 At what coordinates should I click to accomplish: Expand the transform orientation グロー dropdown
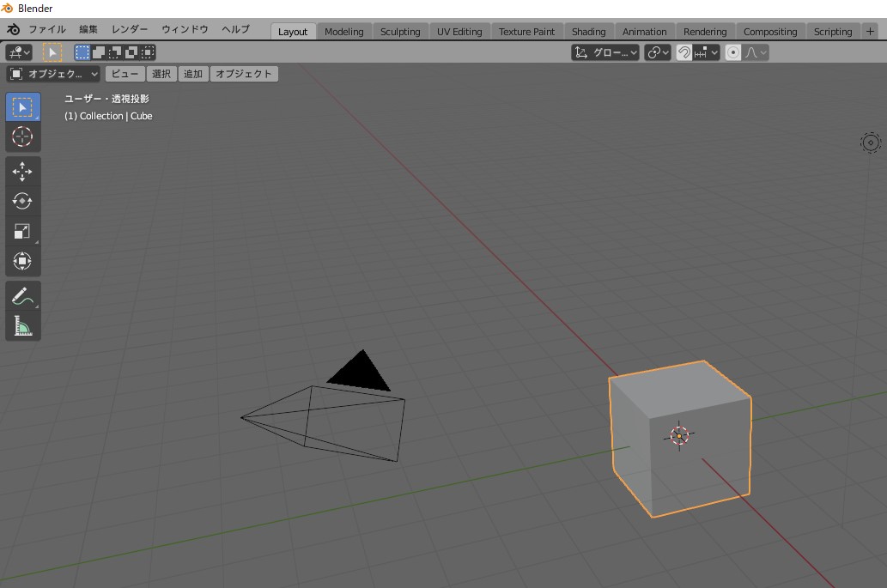tap(605, 52)
